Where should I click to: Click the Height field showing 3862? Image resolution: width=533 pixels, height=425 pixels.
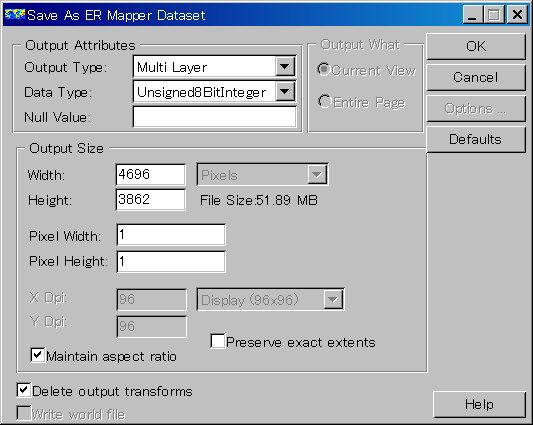tap(151, 200)
